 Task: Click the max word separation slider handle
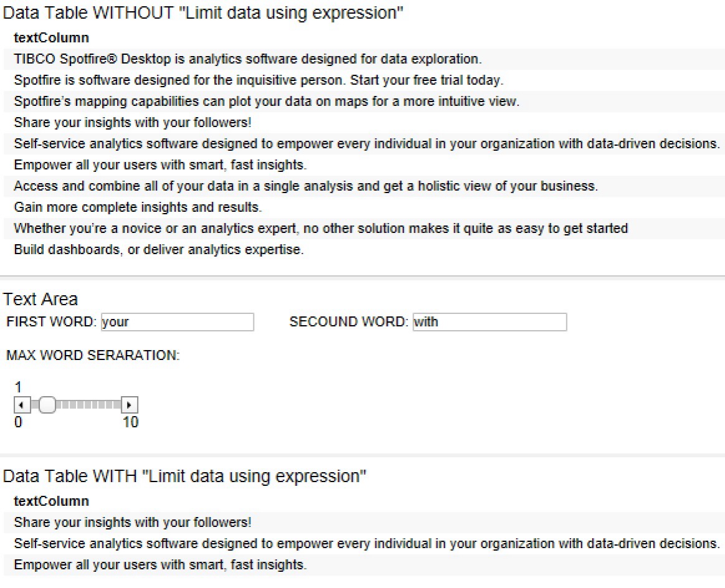[47, 405]
